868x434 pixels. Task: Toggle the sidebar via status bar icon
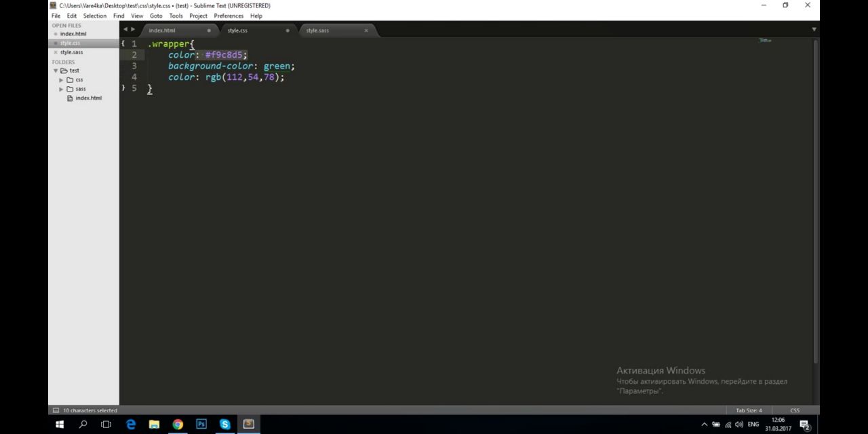pyautogui.click(x=56, y=410)
